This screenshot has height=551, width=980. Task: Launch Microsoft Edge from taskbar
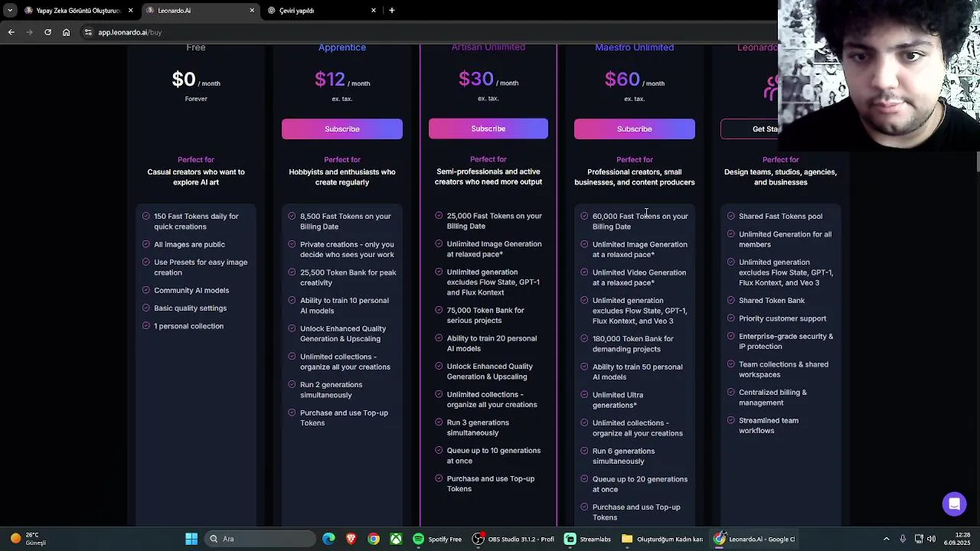(x=328, y=539)
